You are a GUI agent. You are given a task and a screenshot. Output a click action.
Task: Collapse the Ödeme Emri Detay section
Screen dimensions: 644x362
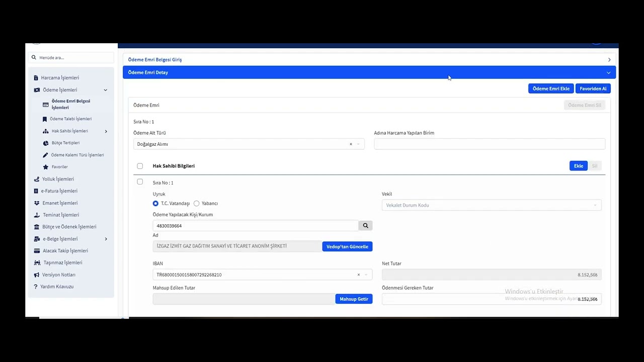(x=369, y=72)
